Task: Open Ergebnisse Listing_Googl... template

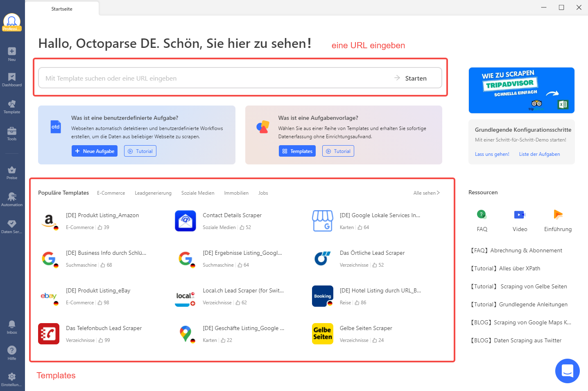Action: pos(242,253)
